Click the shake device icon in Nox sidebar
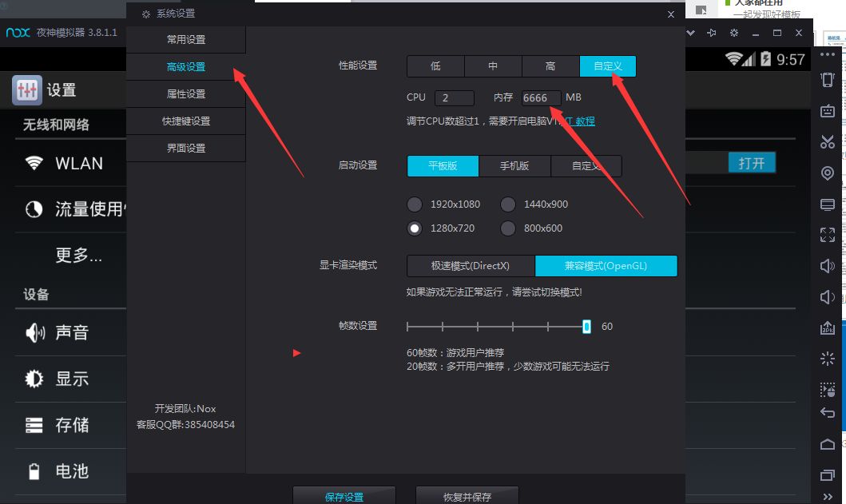 point(827,80)
